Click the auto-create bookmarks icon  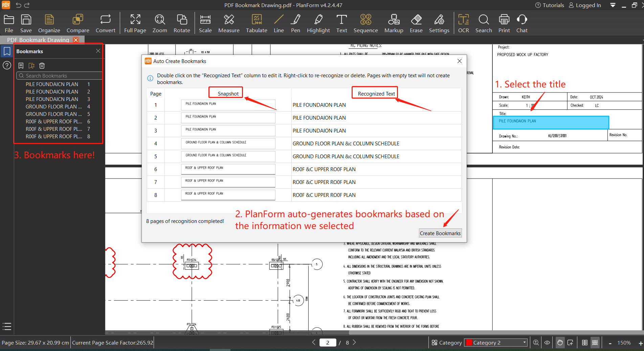click(x=31, y=66)
